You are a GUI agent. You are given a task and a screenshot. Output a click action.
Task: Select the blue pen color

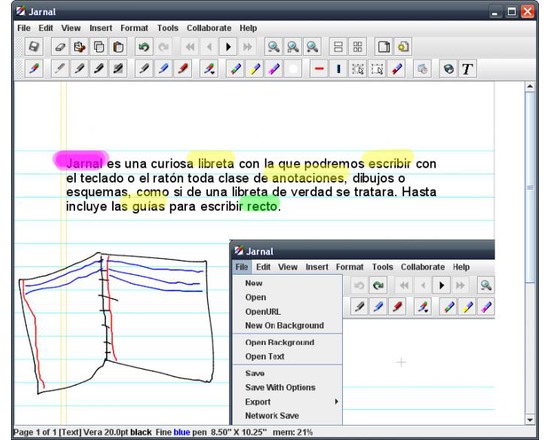[163, 69]
